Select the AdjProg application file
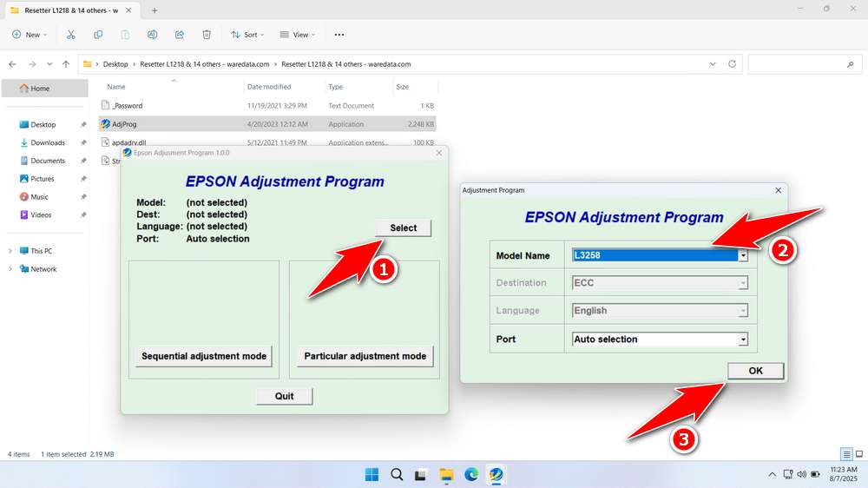This screenshot has height=488, width=868. pyautogui.click(x=268, y=124)
